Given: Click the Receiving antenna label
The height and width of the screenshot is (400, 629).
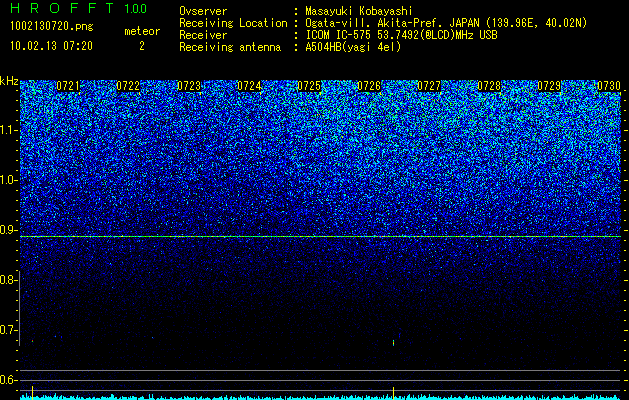Looking at the screenshot, I should (x=230, y=47).
